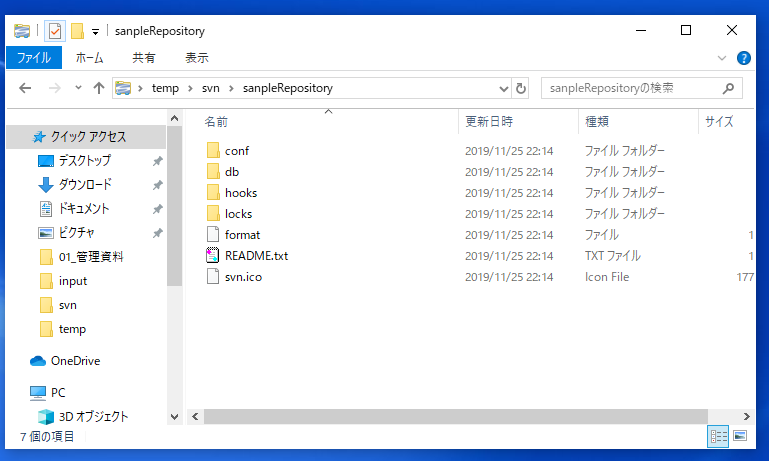The image size is (769, 461).
Task: Open the address bar history dropdown
Action: tap(504, 89)
